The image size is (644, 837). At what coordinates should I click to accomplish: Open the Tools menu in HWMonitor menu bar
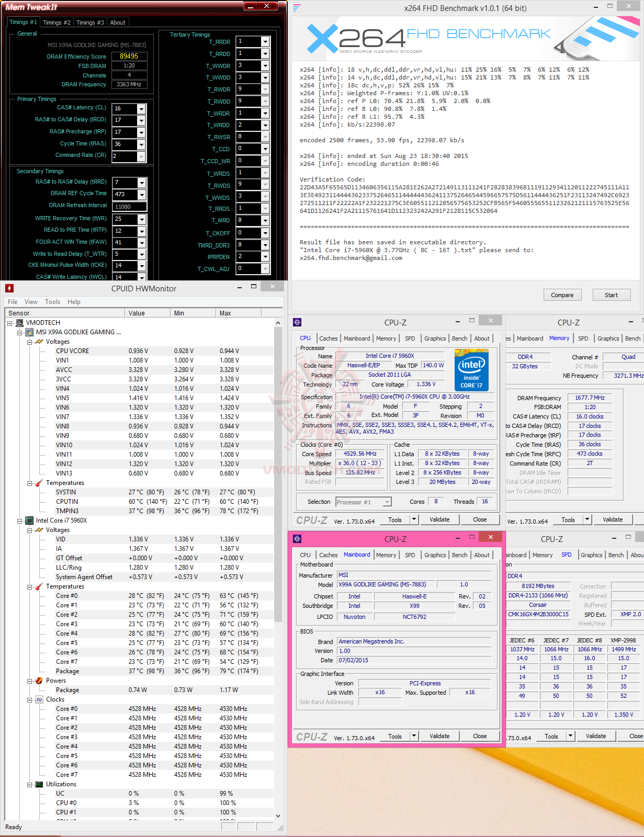click(x=52, y=302)
